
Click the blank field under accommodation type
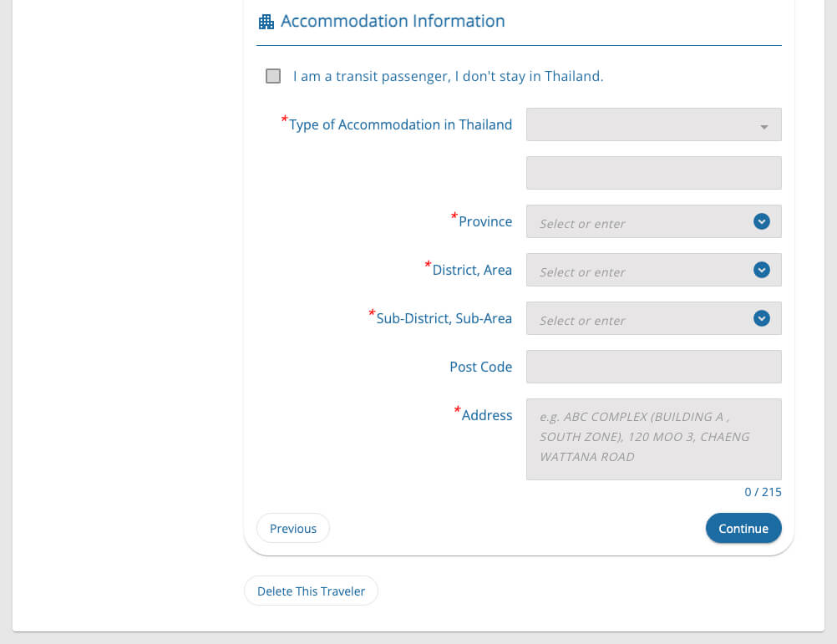point(653,173)
